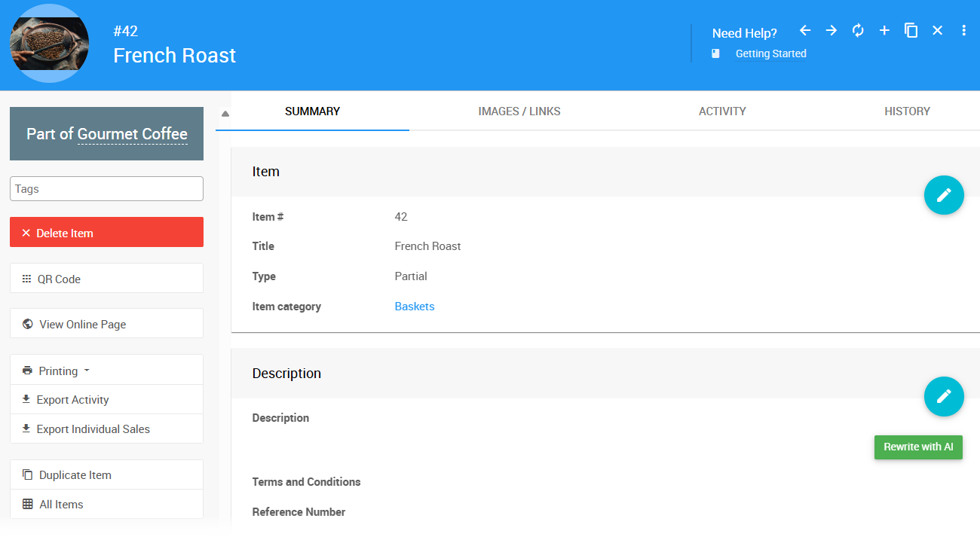Expand the Printing dropdown

coord(57,371)
